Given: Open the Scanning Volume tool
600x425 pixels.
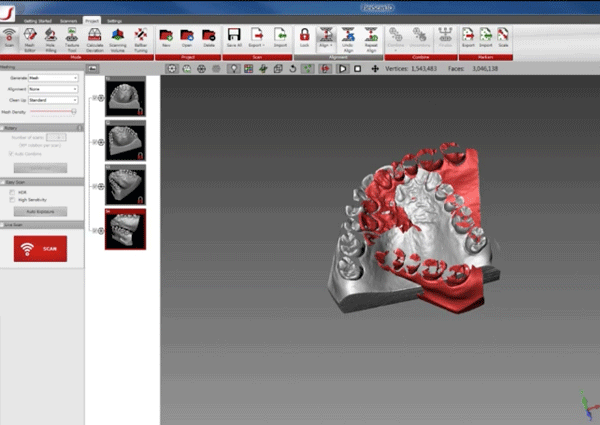Looking at the screenshot, I should coord(118,39).
